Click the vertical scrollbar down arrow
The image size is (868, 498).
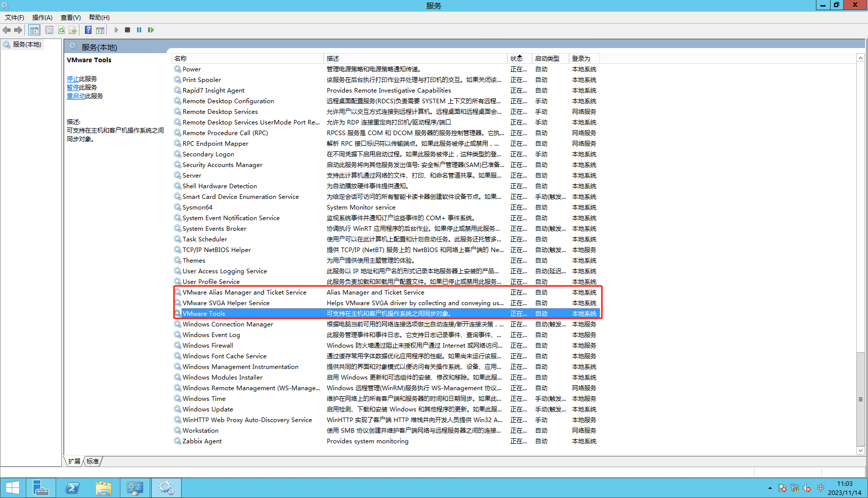[860, 450]
